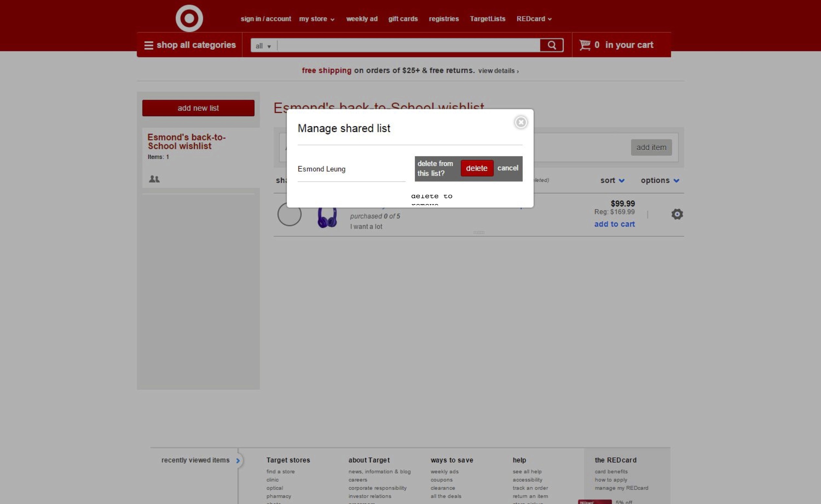Go to gift cards
Image resolution: width=821 pixels, height=504 pixels.
[403, 19]
